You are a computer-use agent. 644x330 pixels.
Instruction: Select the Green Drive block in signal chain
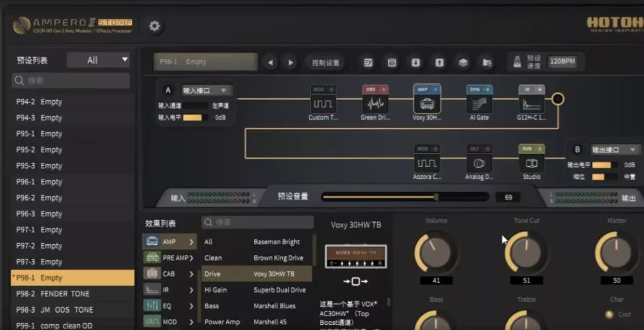click(376, 104)
